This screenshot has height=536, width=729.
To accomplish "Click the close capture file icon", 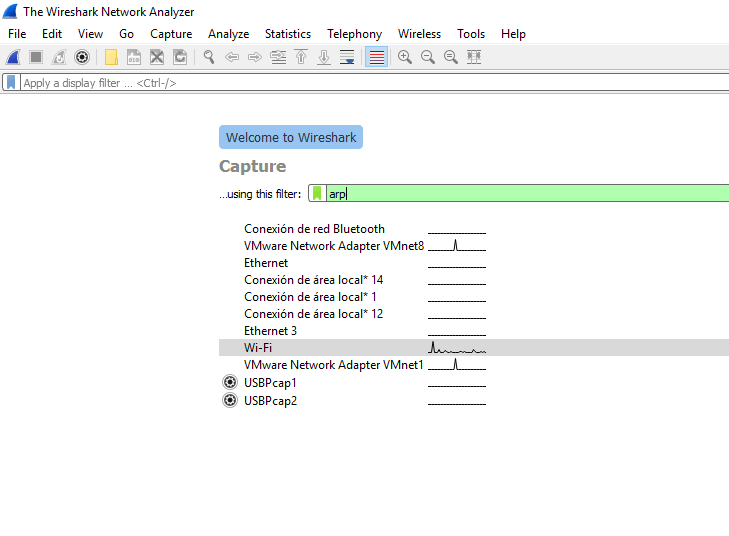I will click(x=157, y=57).
